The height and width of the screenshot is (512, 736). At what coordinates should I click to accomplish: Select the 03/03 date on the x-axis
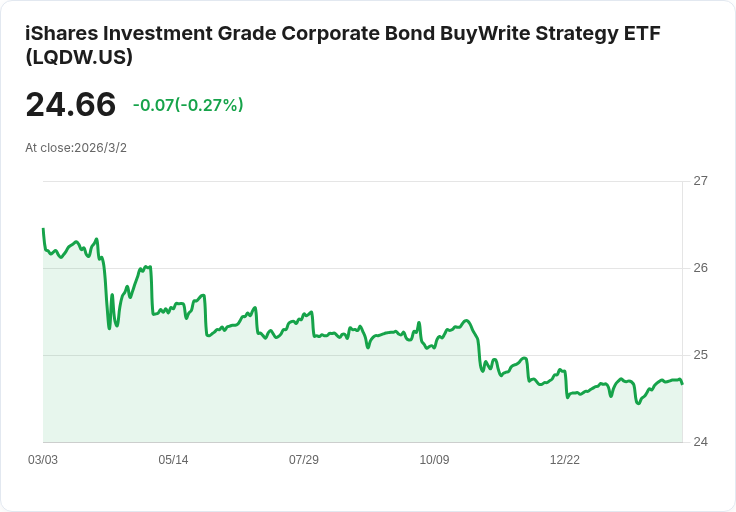tap(43, 460)
